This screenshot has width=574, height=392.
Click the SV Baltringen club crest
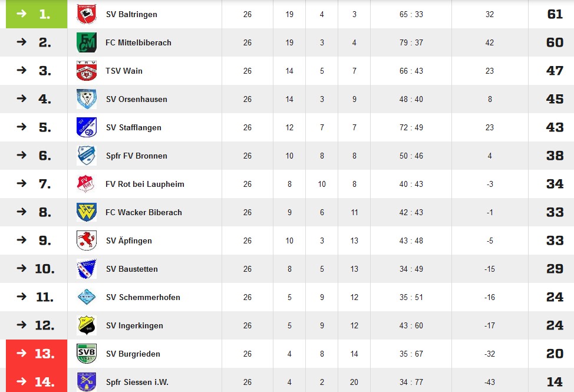coord(87,14)
